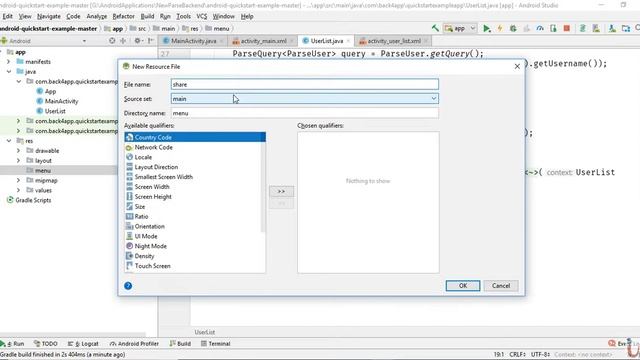Click OK in New Resource File dialog
Image resolution: width=640 pixels, height=360 pixels.
(463, 286)
